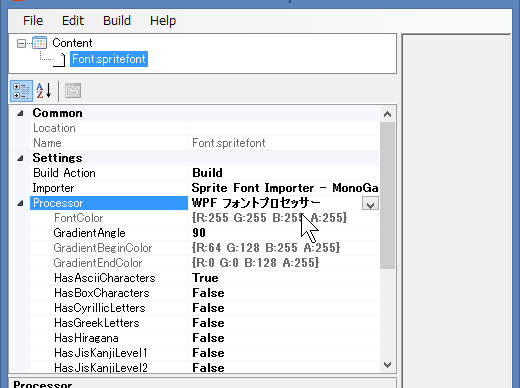Collapse the Settings category
The image size is (520, 388).
[x=20, y=158]
